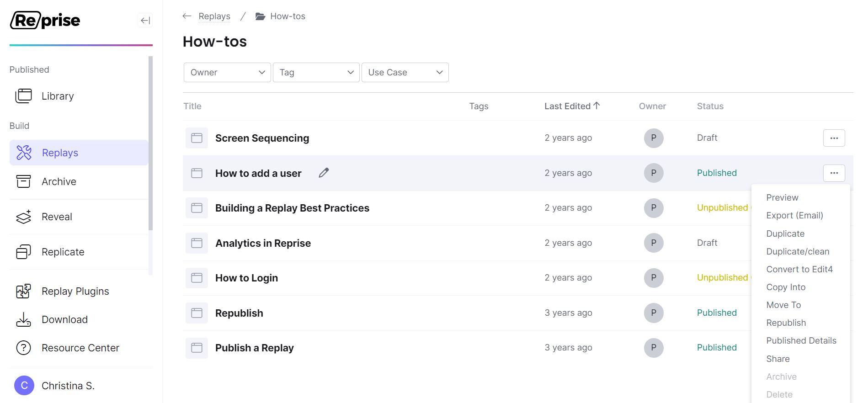Open the Archive box icon

coord(24,181)
